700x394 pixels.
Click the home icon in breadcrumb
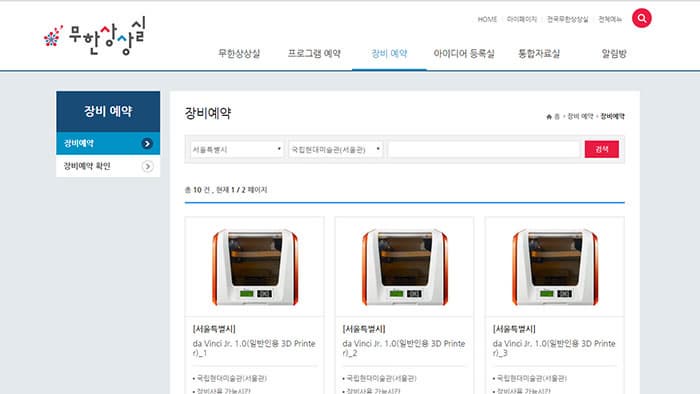(549, 117)
